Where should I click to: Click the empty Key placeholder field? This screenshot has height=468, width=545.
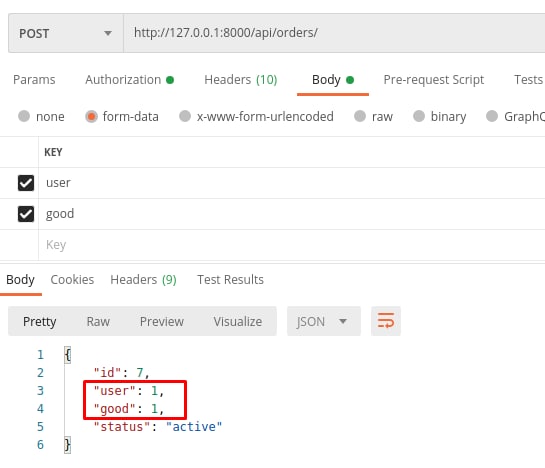coord(292,245)
